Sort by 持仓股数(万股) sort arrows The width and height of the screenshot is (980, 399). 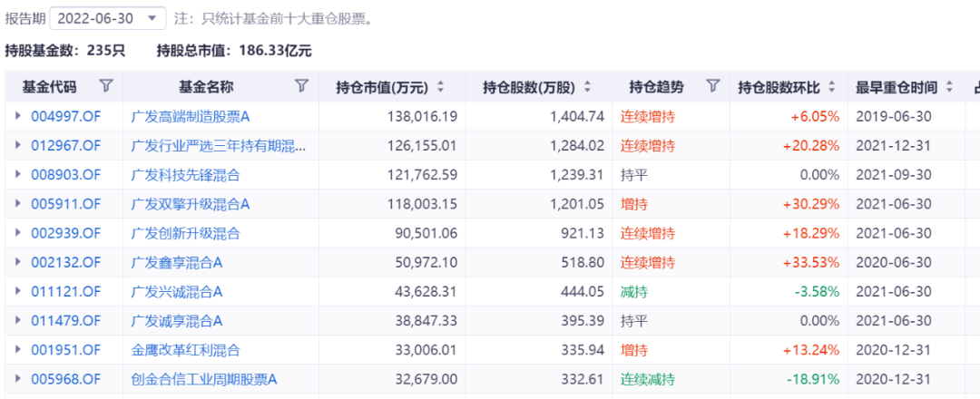click(x=587, y=87)
